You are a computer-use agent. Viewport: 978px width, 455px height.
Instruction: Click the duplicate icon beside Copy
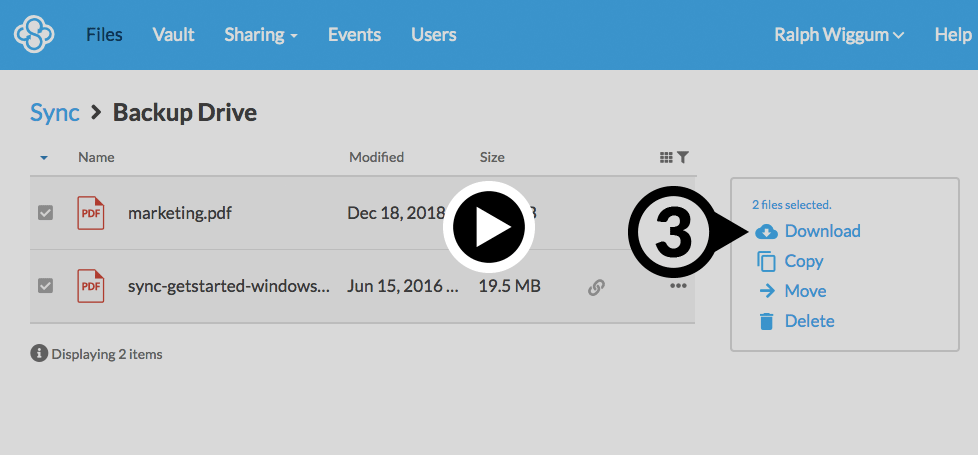(767, 262)
